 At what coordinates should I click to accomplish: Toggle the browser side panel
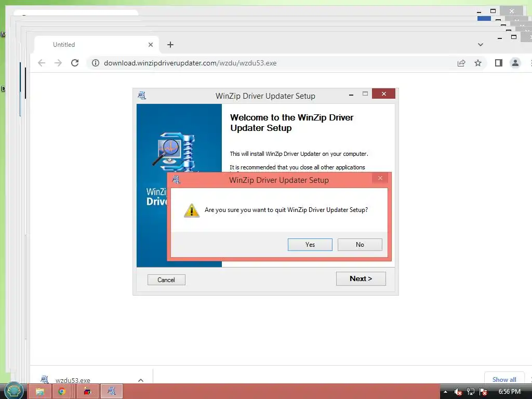(498, 63)
